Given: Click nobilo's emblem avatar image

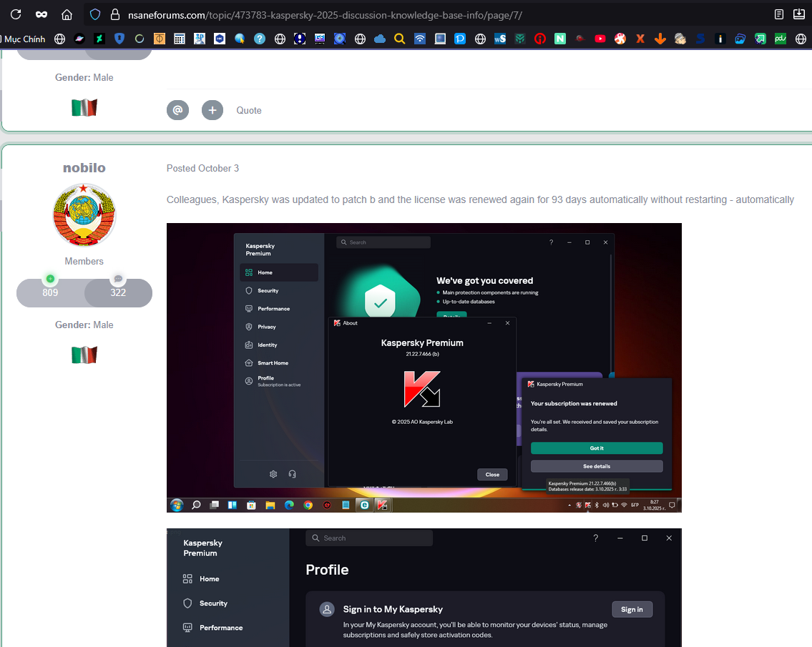Looking at the screenshot, I should click(84, 215).
